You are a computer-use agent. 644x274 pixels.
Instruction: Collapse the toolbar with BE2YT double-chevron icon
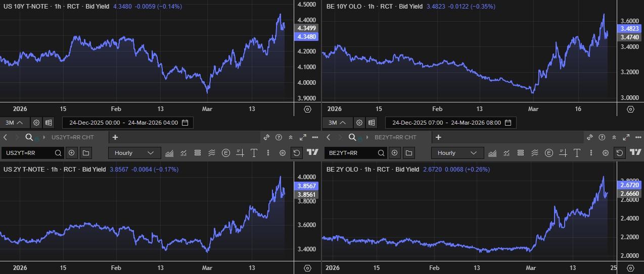(x=613, y=137)
